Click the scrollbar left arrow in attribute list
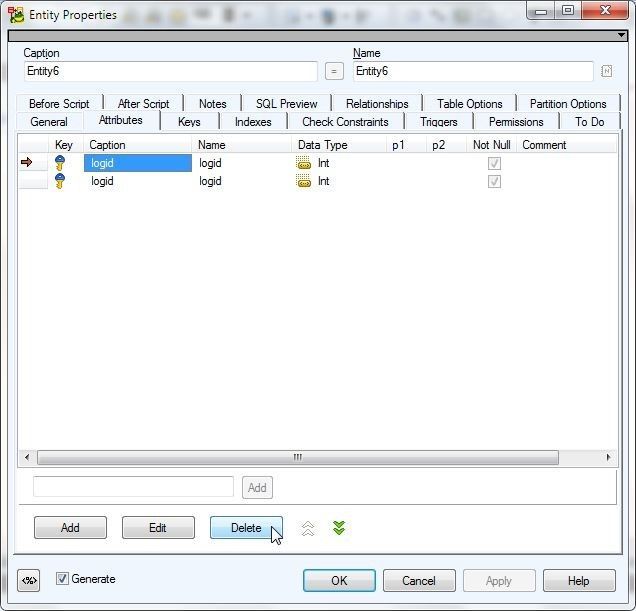This screenshot has width=636, height=611. pyautogui.click(x=27, y=457)
